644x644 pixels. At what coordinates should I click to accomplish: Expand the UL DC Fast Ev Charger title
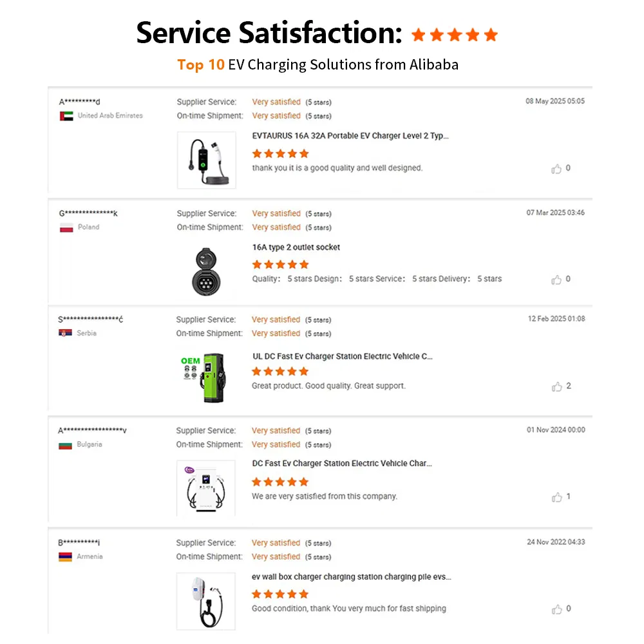[x=343, y=356]
